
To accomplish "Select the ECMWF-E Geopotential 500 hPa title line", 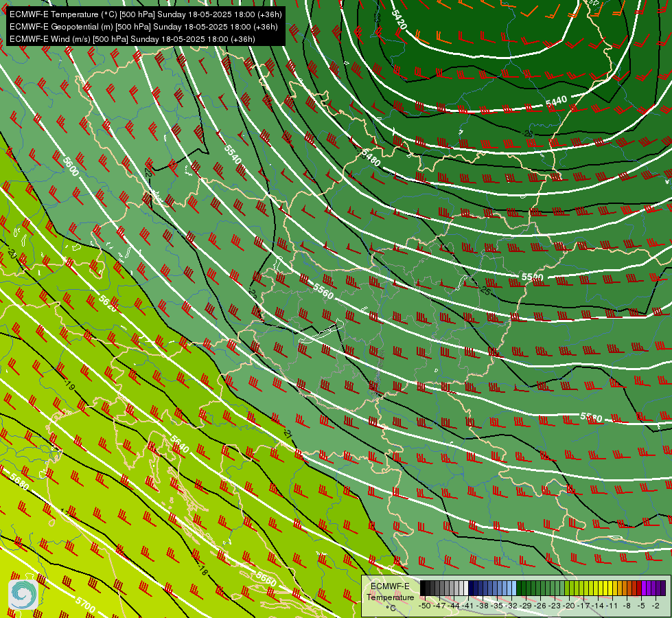I will point(143,27).
